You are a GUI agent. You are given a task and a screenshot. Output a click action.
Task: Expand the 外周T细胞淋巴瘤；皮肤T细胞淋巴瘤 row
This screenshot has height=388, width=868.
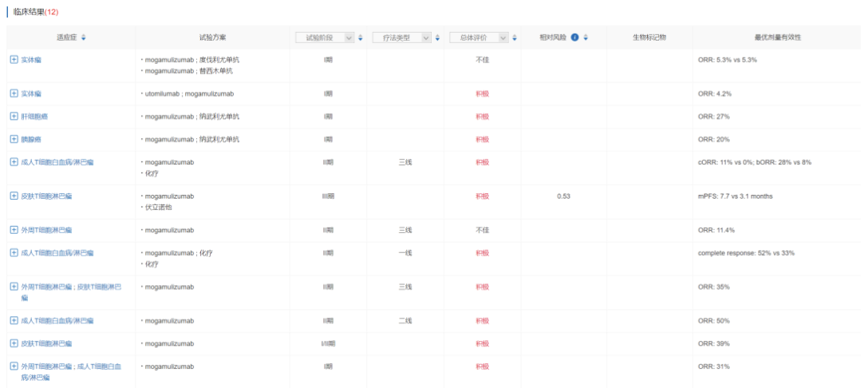(14, 287)
